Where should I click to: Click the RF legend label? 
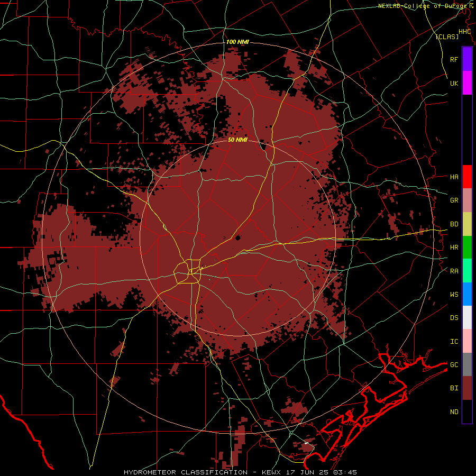[x=454, y=59]
